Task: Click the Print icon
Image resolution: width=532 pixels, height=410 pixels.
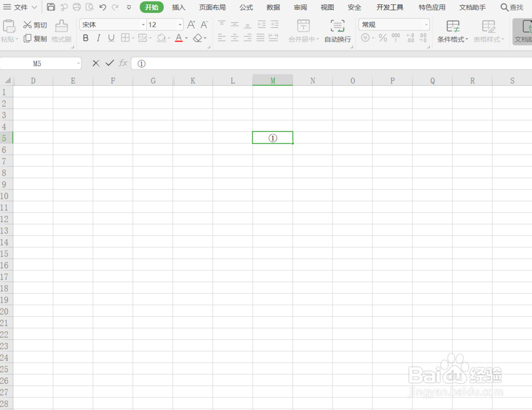Action: (77, 7)
